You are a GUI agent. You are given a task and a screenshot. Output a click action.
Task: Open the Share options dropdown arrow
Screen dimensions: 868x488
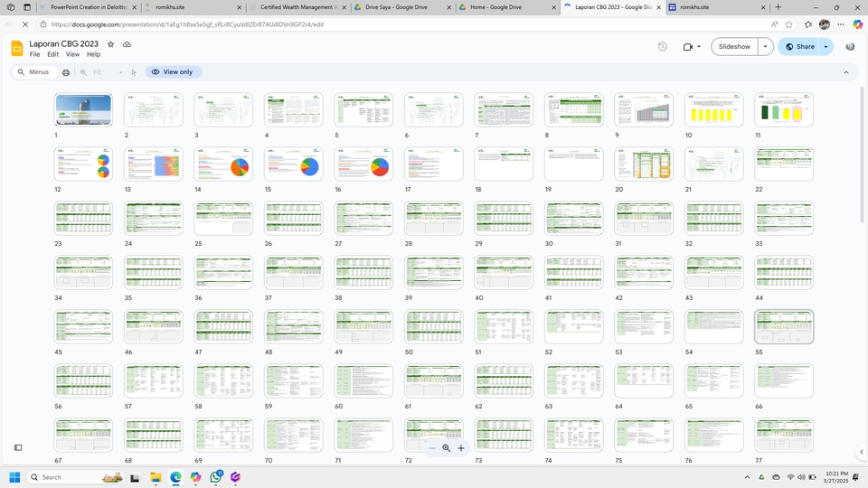(x=826, y=46)
